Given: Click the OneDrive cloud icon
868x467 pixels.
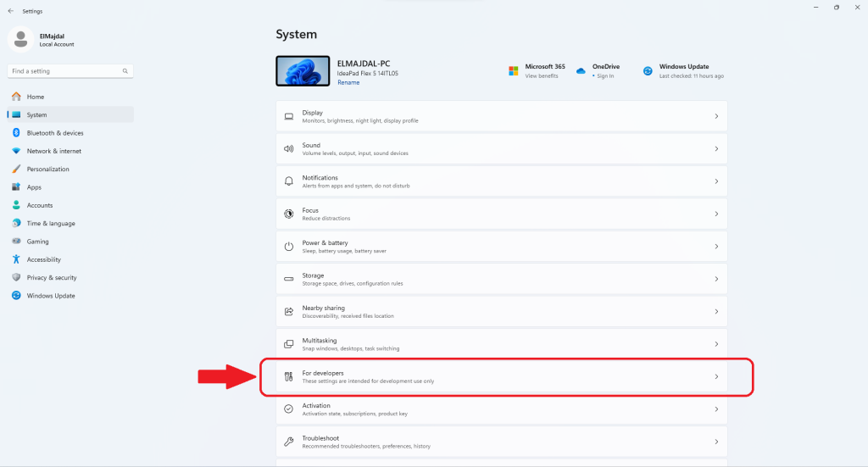Looking at the screenshot, I should [x=581, y=71].
